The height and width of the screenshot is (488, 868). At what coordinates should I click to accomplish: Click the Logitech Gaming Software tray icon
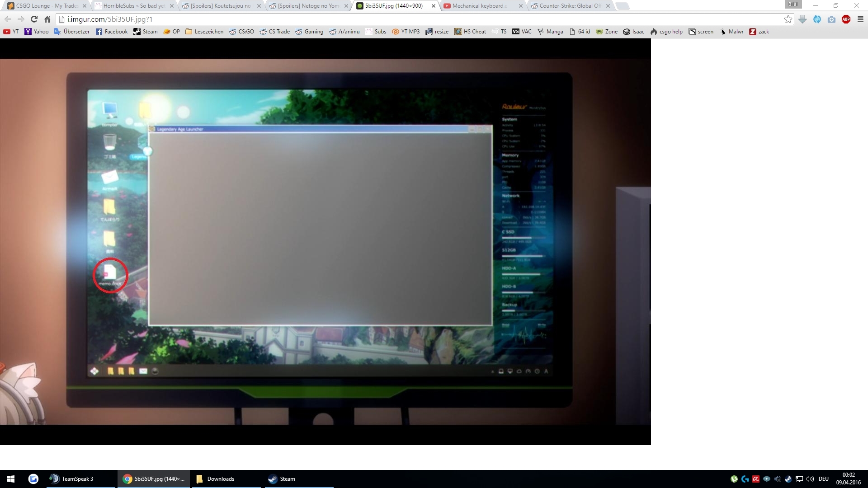pyautogui.click(x=745, y=479)
